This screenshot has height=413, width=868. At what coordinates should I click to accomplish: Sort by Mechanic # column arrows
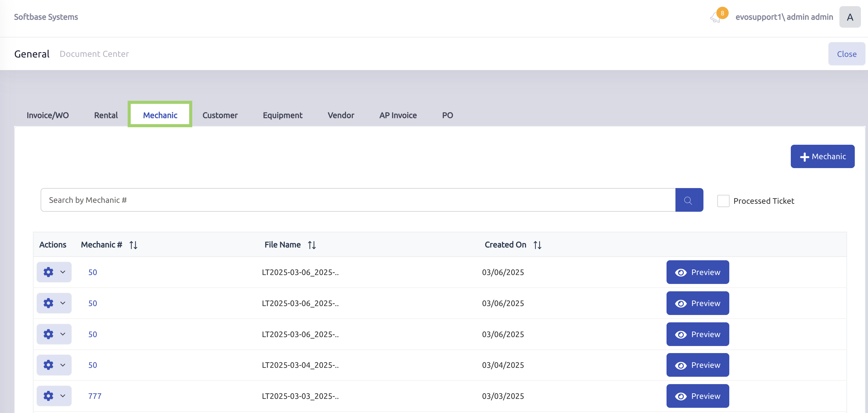coord(133,245)
